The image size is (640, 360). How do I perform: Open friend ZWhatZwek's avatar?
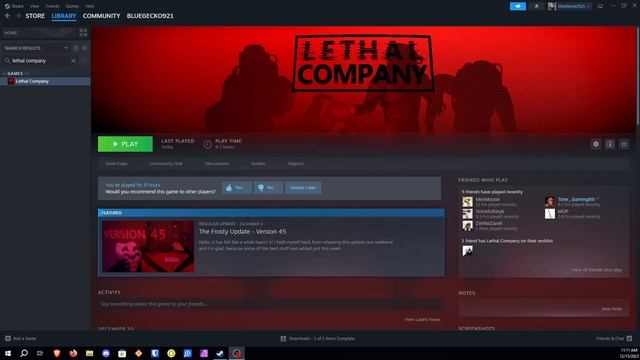pyautogui.click(x=467, y=226)
